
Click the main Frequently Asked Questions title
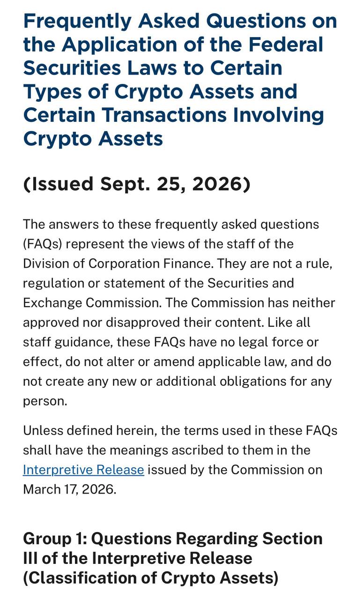click(x=180, y=80)
